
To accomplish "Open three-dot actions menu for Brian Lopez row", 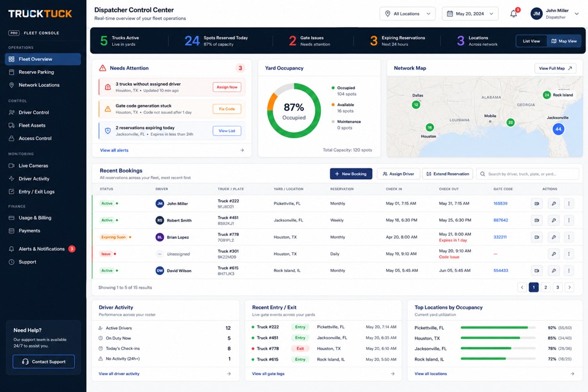I will [569, 237].
